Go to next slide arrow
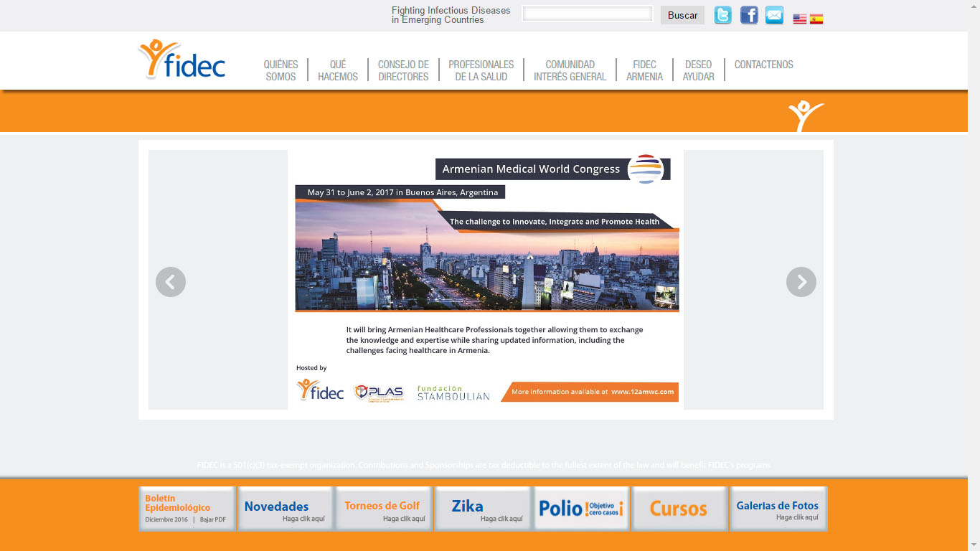The width and height of the screenshot is (980, 551). click(801, 282)
